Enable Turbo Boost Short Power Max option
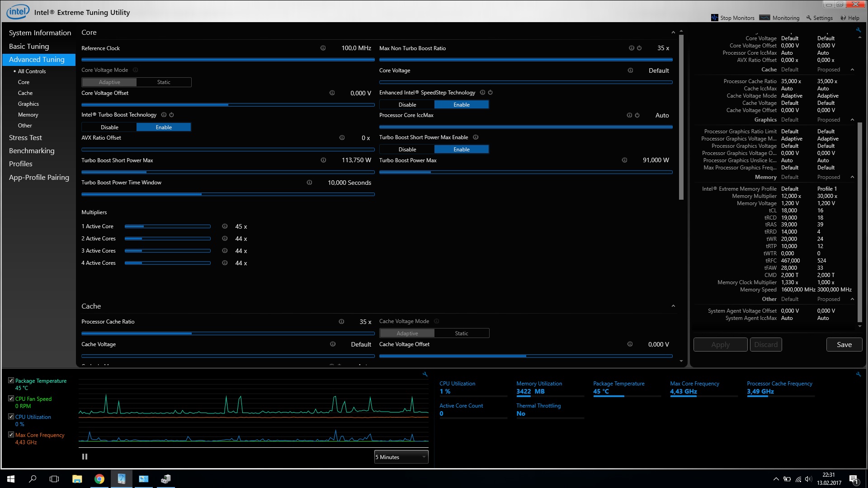Screen dimensions: 868x488 pyautogui.click(x=462, y=149)
